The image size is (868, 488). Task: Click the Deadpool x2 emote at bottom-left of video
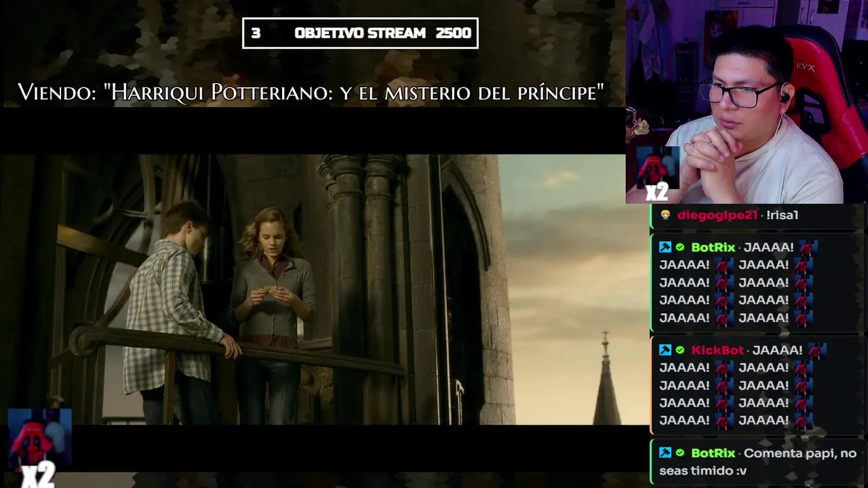[39, 447]
